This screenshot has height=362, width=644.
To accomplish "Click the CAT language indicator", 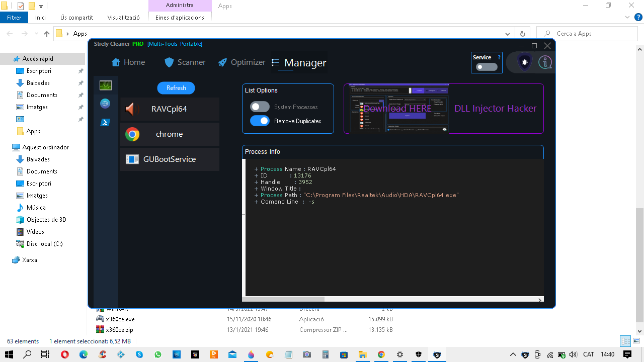I will pos(589,354).
